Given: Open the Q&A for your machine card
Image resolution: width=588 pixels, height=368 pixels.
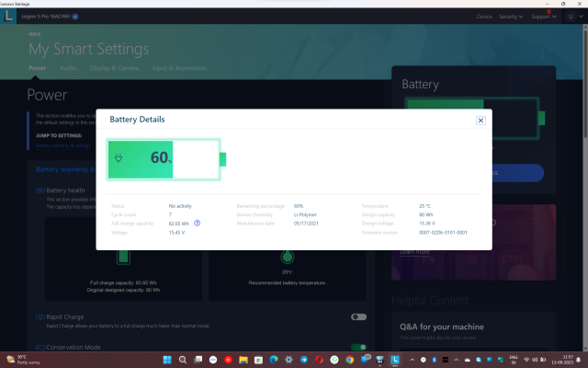Looking at the screenshot, I should 474,331.
